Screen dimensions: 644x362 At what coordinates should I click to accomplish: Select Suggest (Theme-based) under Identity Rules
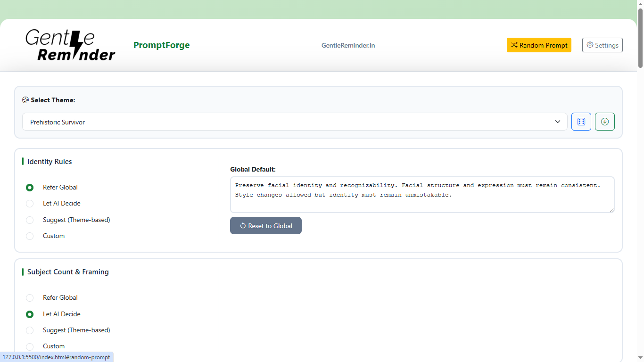tap(30, 220)
